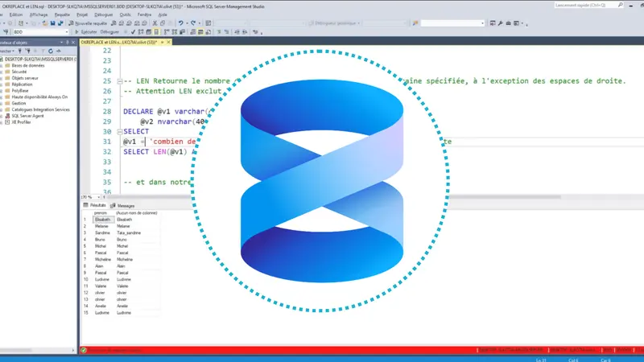Select the Bruno cell in prenom column
The width and height of the screenshot is (644, 362).
pyautogui.click(x=100, y=240)
